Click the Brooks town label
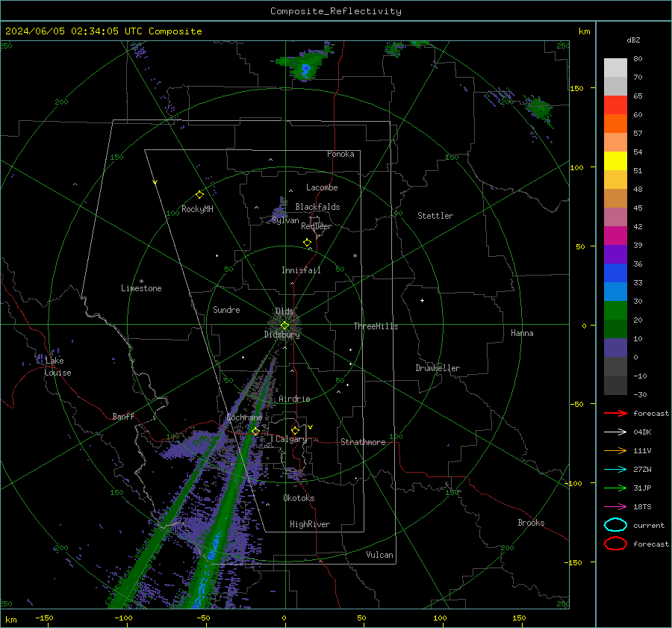The width and height of the screenshot is (672, 628). [531, 523]
